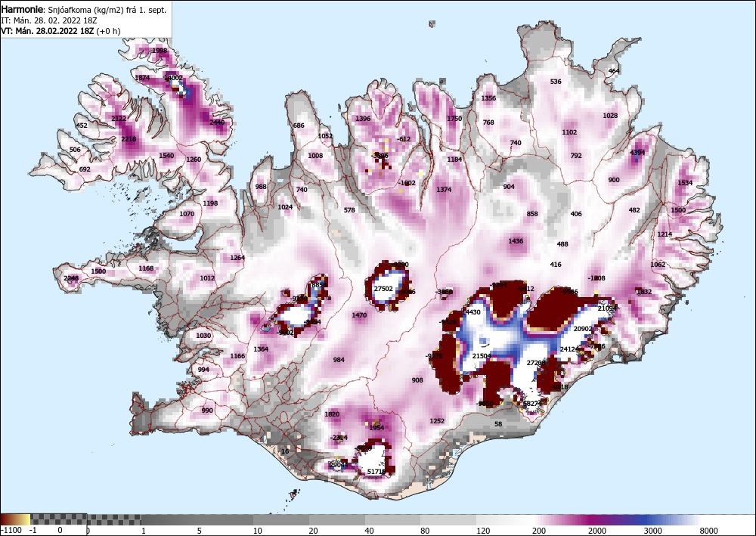
Task: Click the map value 692
Action: (85, 169)
